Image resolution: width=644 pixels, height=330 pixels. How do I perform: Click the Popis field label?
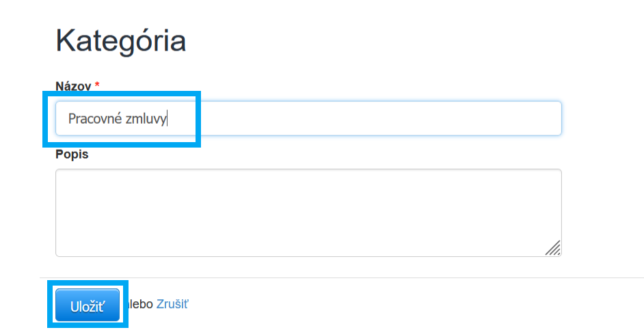(x=72, y=154)
